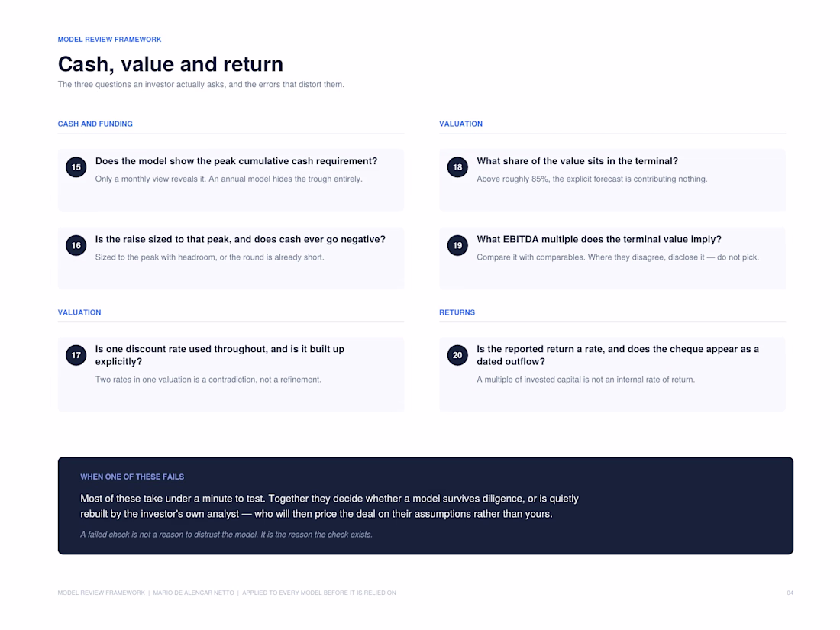Click the number 18 circle badge

click(x=457, y=167)
